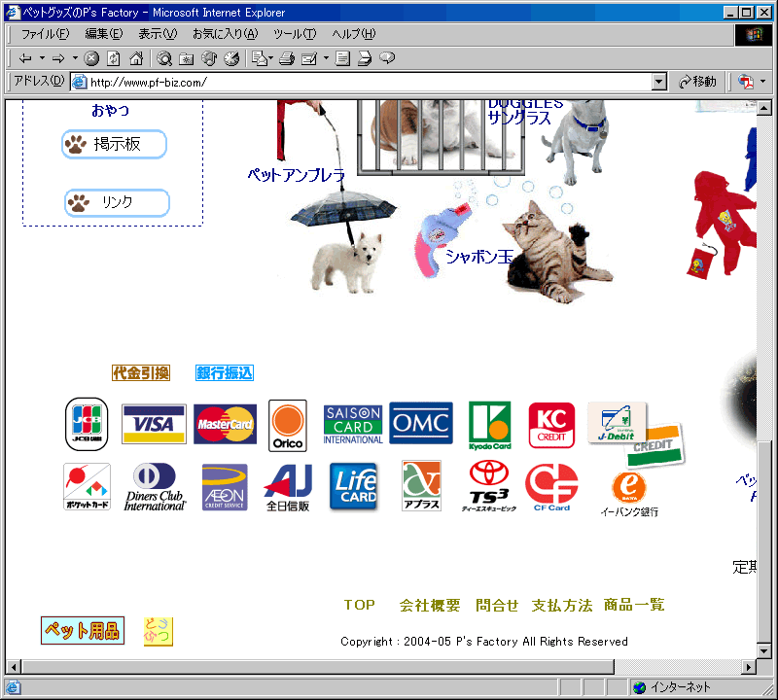Open the TOP footer link
The image size is (778, 700).
click(359, 605)
